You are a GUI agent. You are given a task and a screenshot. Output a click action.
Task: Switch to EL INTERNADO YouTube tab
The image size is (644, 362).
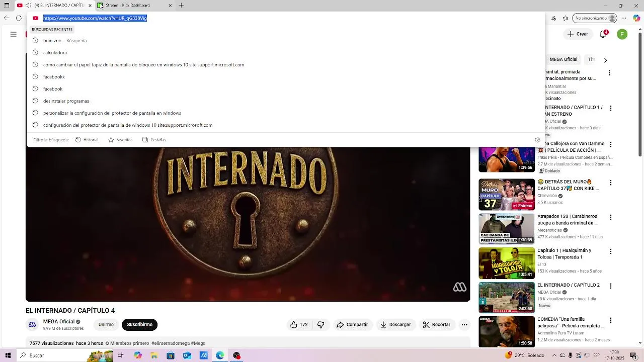pyautogui.click(x=54, y=6)
